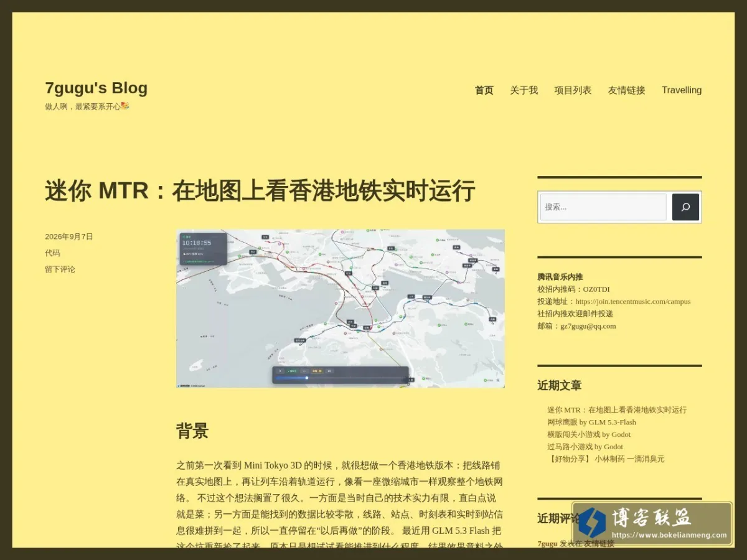Open the 代码 category link
This screenshot has width=747, height=560.
tap(53, 253)
